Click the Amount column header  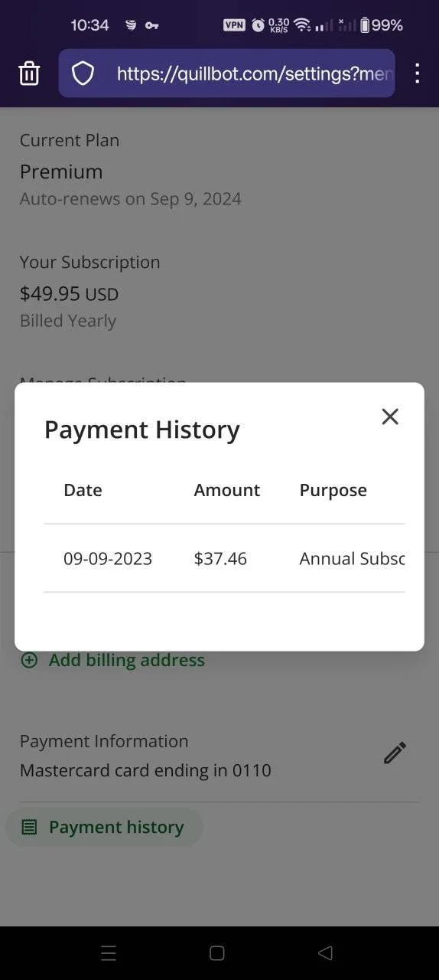(x=227, y=490)
